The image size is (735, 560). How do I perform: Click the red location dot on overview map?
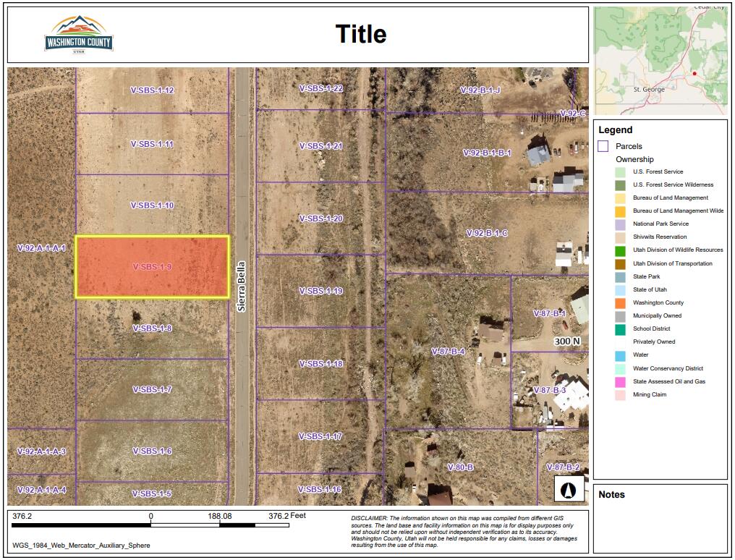694,73
